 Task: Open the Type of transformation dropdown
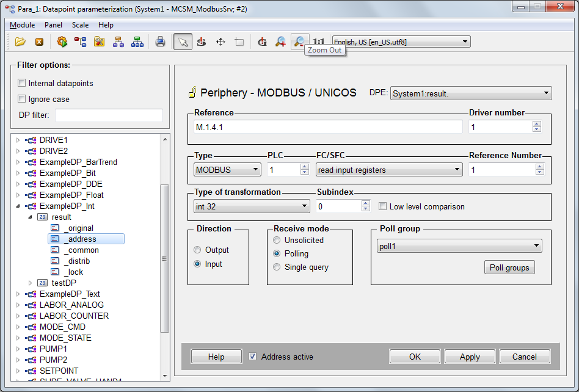point(252,206)
